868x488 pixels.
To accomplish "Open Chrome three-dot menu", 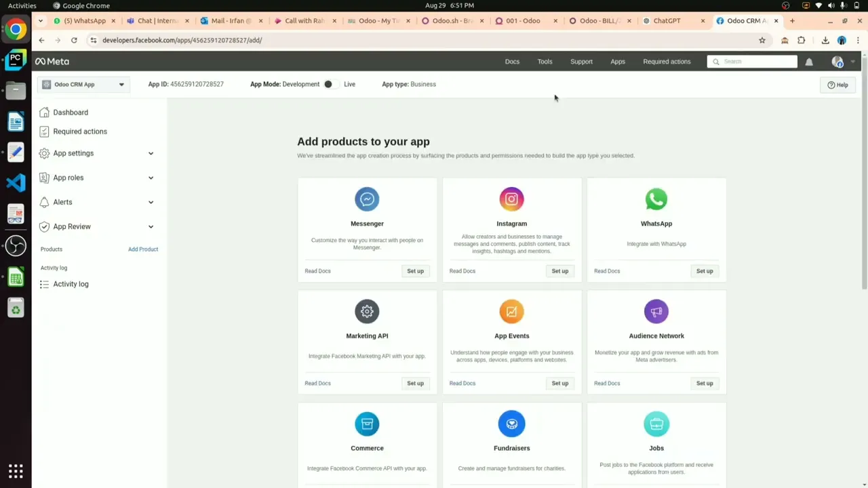I will tap(858, 40).
